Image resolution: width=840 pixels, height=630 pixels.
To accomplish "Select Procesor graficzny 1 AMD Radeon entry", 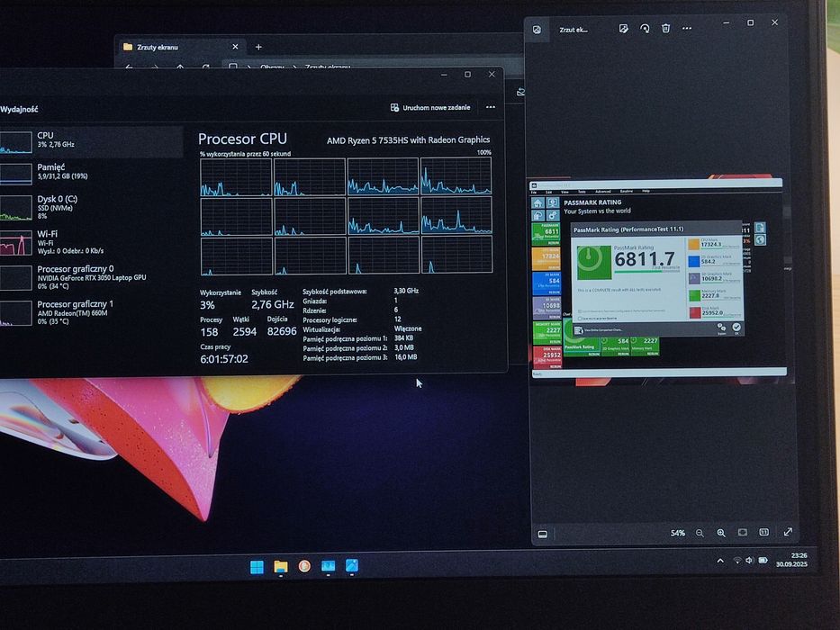I will point(91,313).
